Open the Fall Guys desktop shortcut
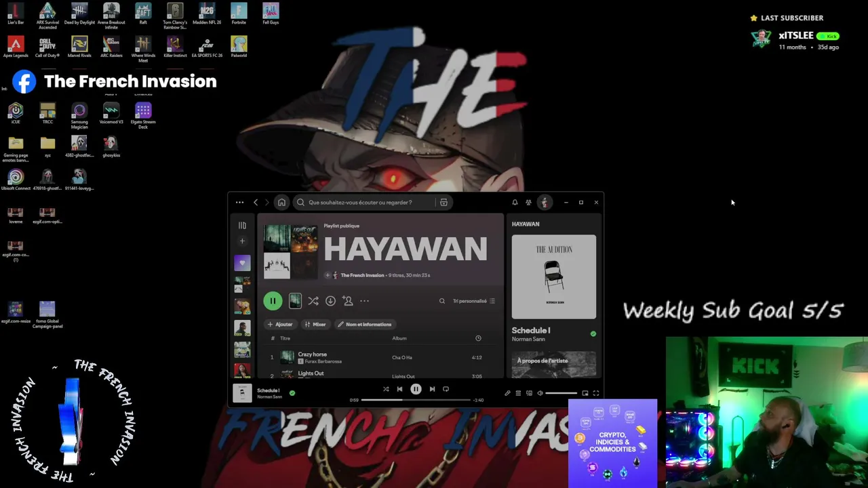Screen dimensions: 868x488 tap(271, 14)
